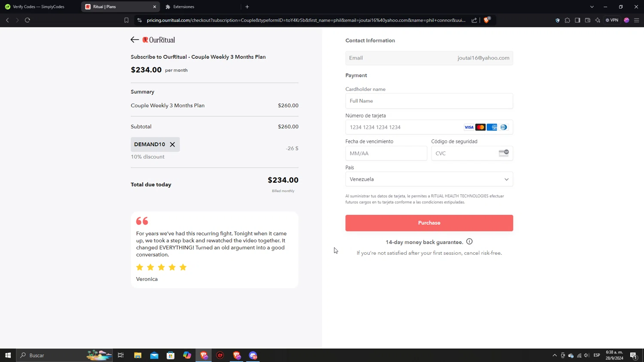Reload the current page
The width and height of the screenshot is (644, 362).
(x=27, y=20)
